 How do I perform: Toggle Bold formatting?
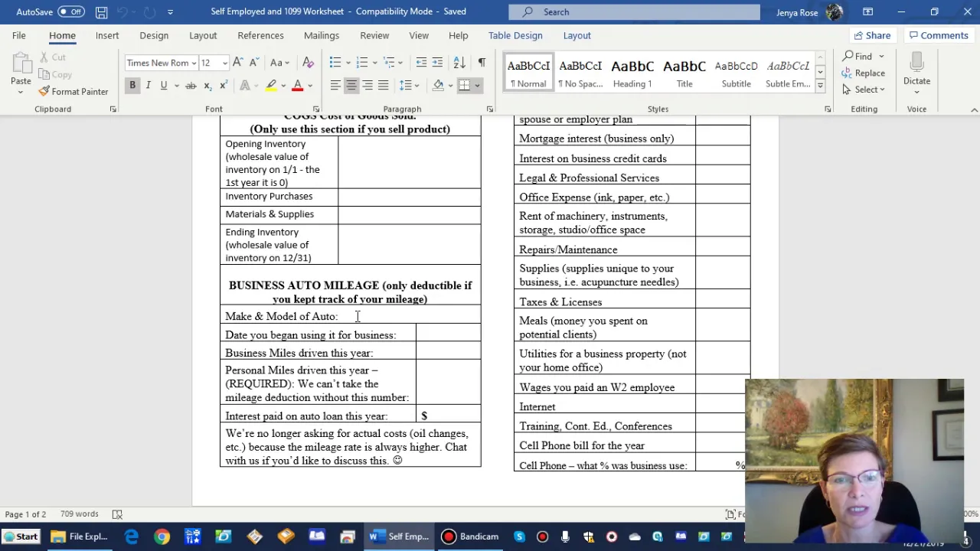(132, 85)
